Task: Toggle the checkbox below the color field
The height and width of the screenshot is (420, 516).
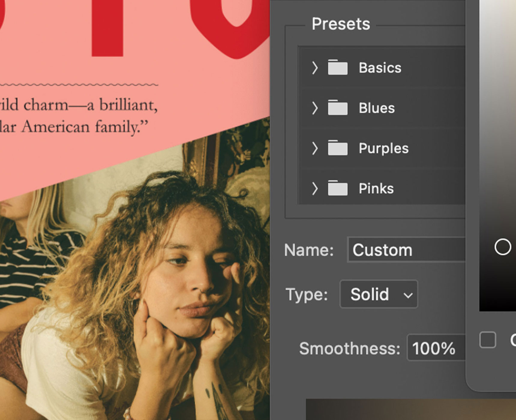Action: pos(487,340)
